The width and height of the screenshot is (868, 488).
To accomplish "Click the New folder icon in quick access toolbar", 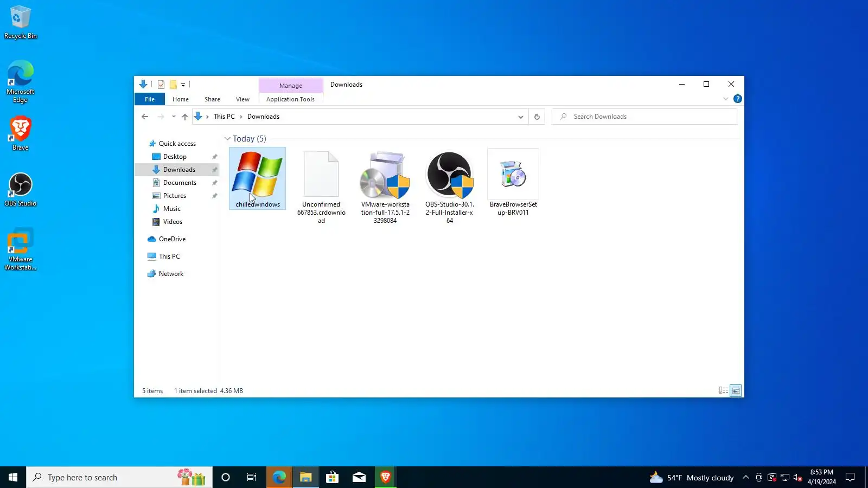I will (x=173, y=85).
